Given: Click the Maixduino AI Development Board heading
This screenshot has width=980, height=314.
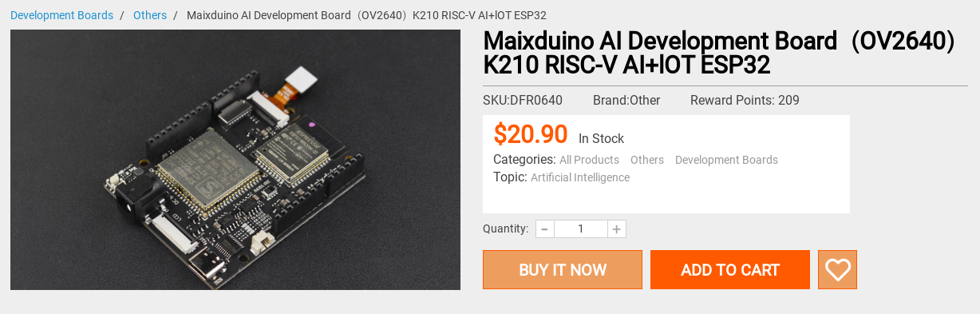Looking at the screenshot, I should [719, 53].
